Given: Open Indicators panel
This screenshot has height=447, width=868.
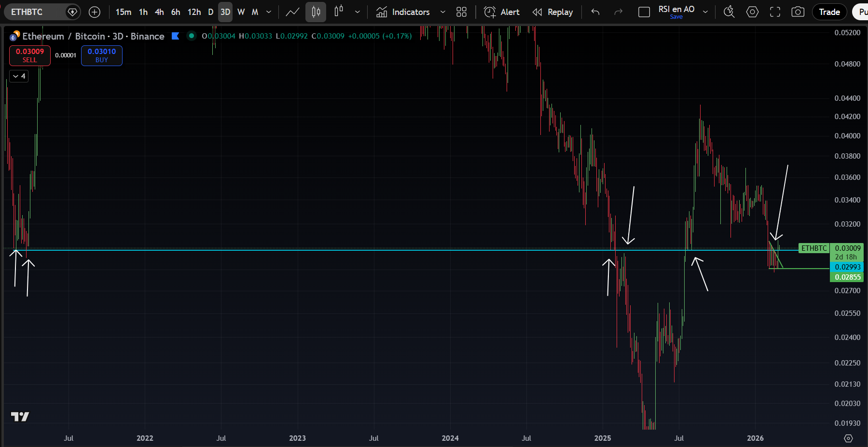Looking at the screenshot, I should tap(403, 12).
